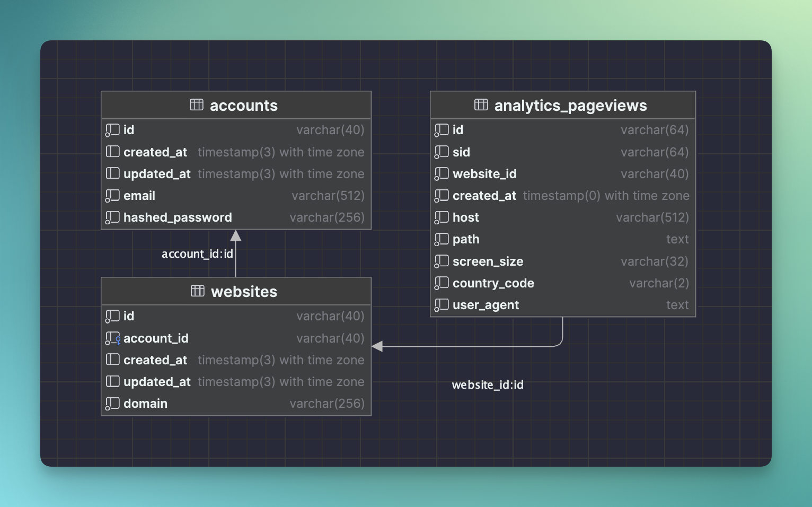Select the sid column name
The width and height of the screenshot is (812, 507).
click(x=461, y=152)
